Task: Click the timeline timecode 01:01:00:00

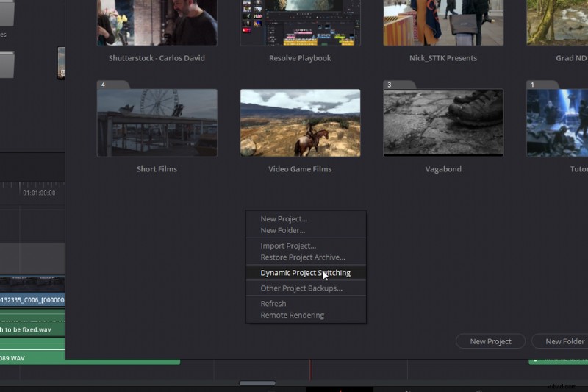Action: pos(39,193)
